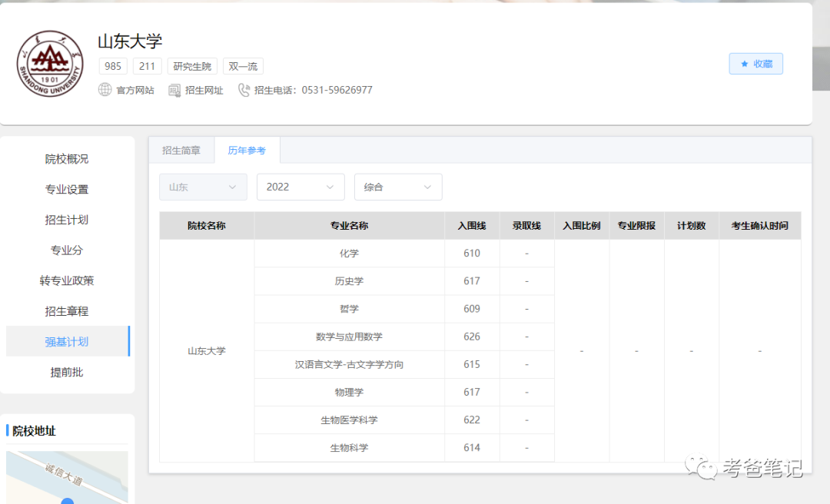Open the 山东 province dropdown
Viewport: 830px width, 504px height.
203,187
